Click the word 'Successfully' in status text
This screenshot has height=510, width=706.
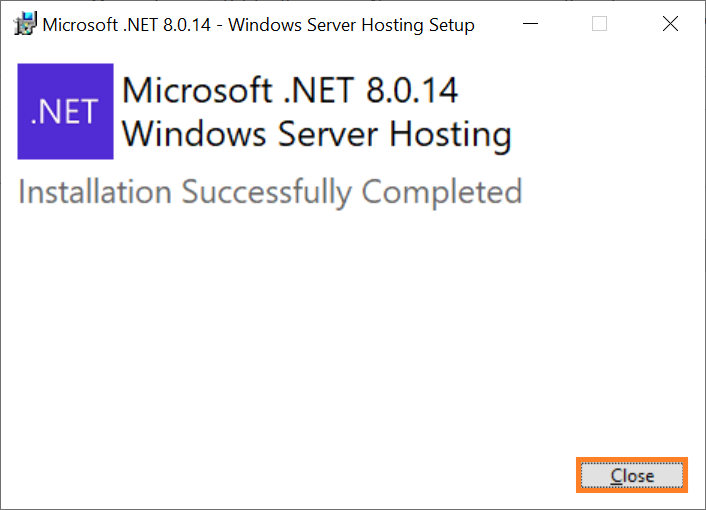point(266,193)
